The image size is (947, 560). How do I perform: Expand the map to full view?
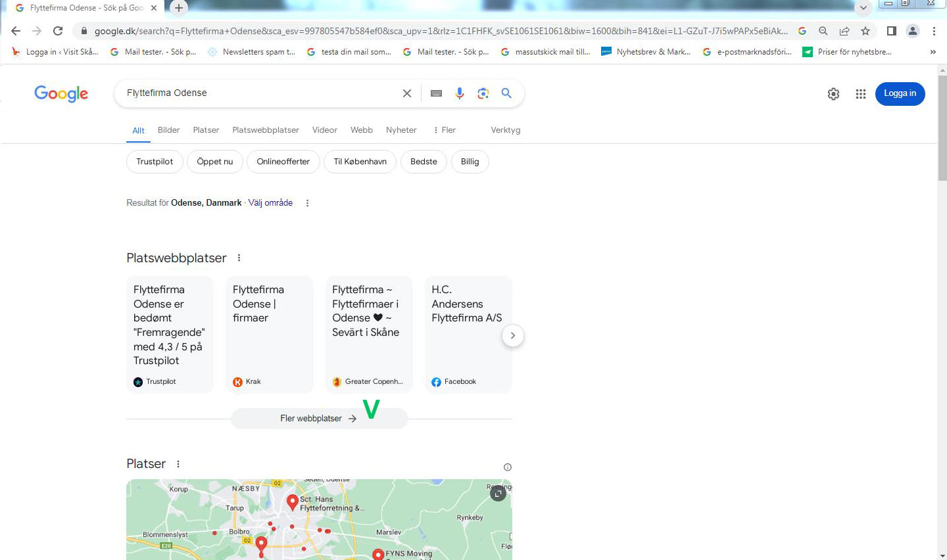click(x=498, y=493)
